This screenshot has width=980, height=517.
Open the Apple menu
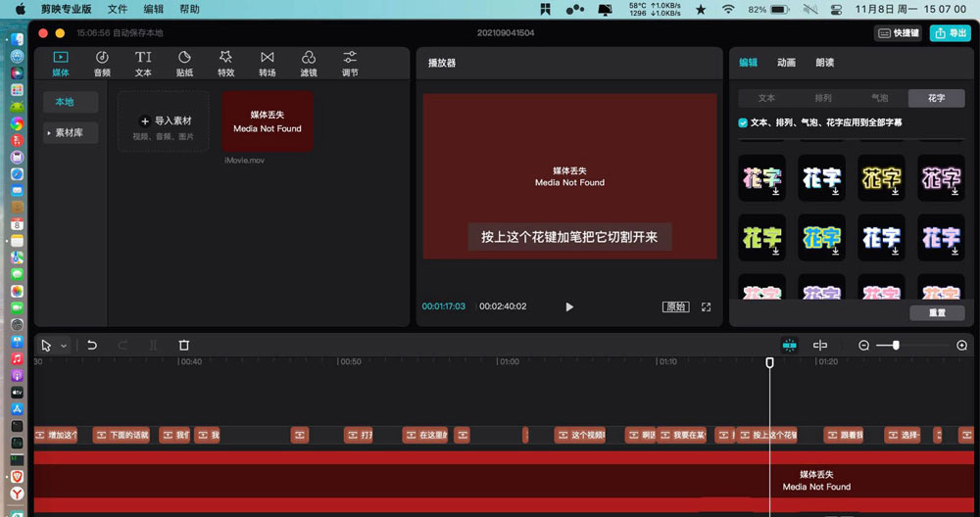click(20, 10)
